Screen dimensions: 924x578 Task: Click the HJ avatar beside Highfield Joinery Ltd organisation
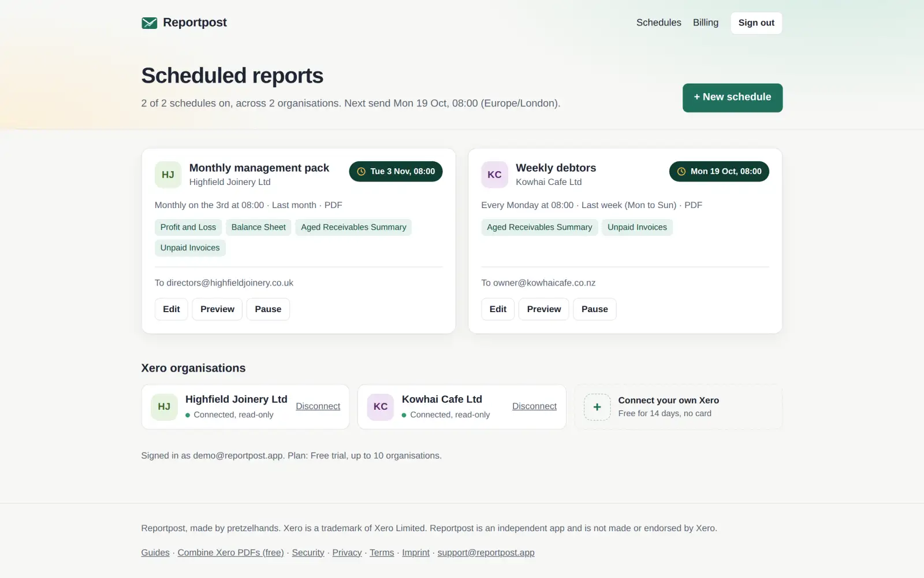point(164,407)
